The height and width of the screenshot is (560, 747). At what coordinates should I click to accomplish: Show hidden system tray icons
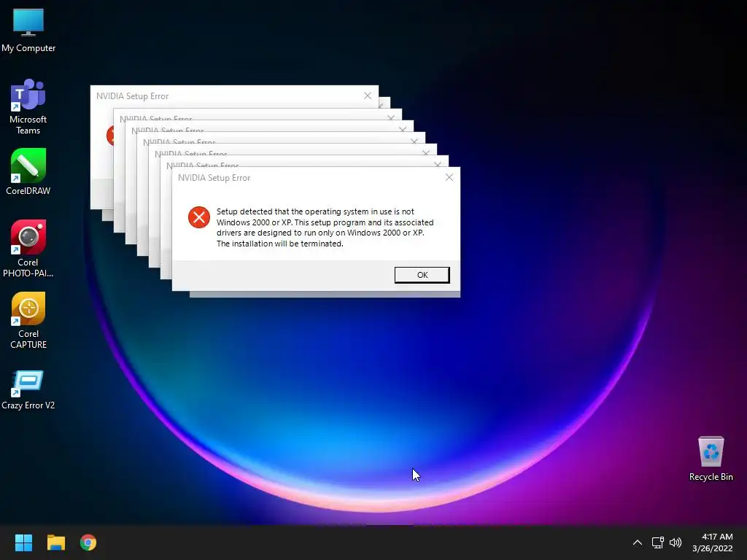tap(637, 542)
